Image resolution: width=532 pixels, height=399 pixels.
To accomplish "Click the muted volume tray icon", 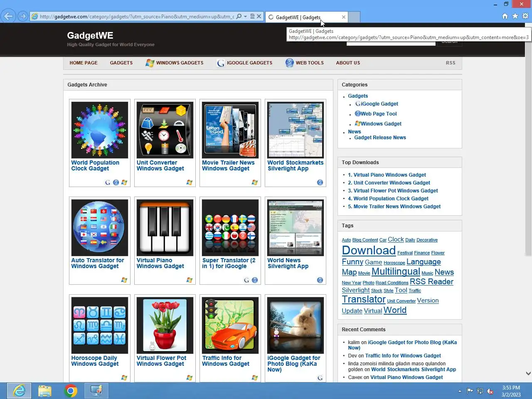I will click(x=490, y=391).
